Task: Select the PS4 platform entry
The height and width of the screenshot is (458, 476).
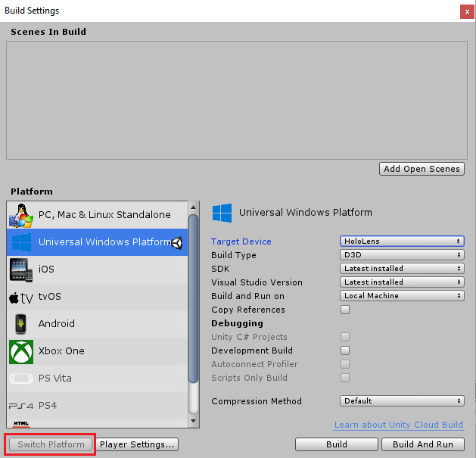Action: (x=97, y=406)
